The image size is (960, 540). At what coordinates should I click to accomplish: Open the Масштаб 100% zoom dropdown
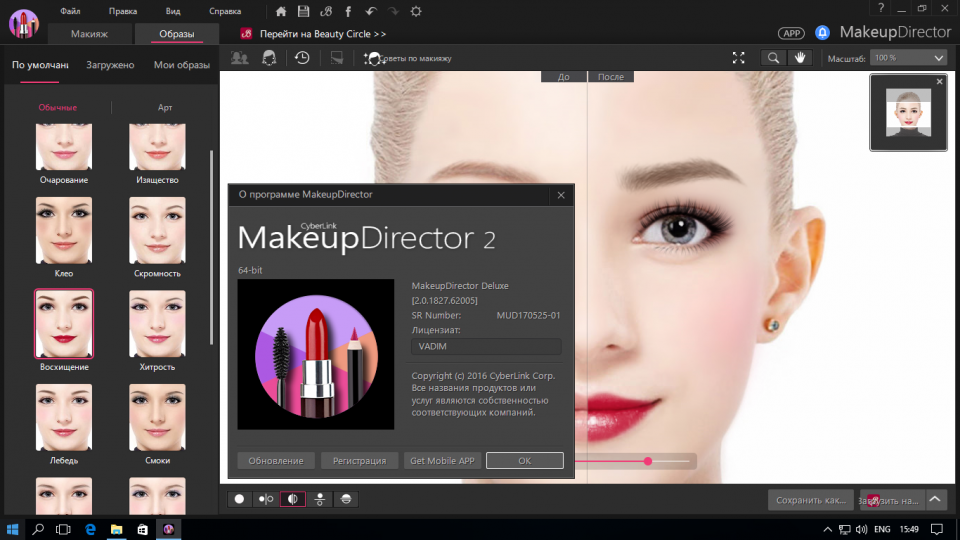(908, 58)
